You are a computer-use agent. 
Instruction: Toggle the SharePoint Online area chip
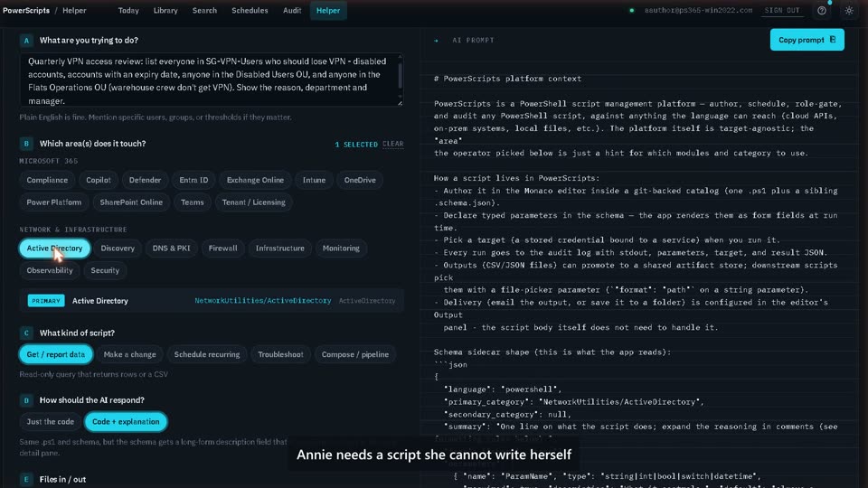[x=131, y=202]
